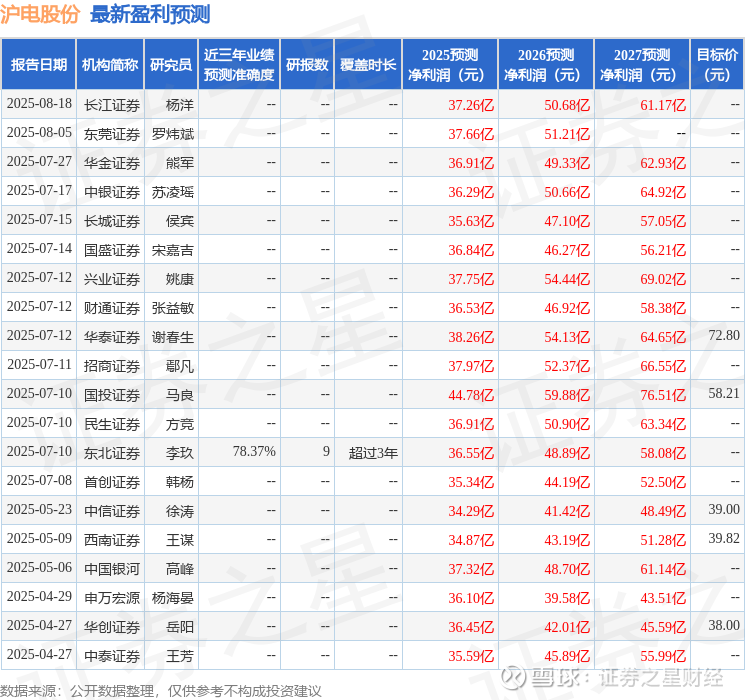This screenshot has width=745, height=700.
Task: Click analyst name 张益敏
Action: 172,308
